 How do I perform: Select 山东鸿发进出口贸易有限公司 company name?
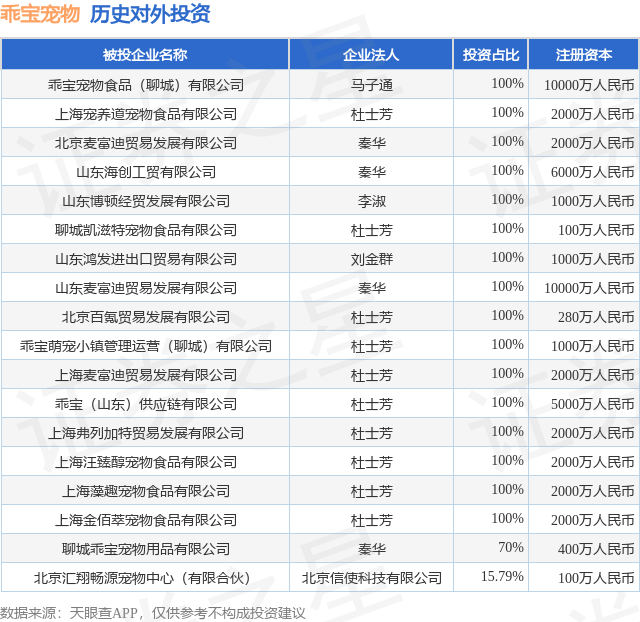pos(146,259)
